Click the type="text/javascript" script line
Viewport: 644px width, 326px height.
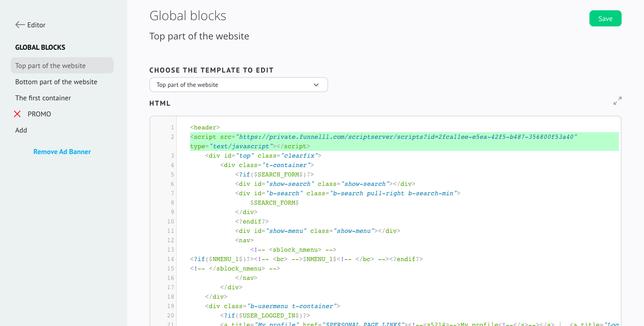(x=250, y=146)
